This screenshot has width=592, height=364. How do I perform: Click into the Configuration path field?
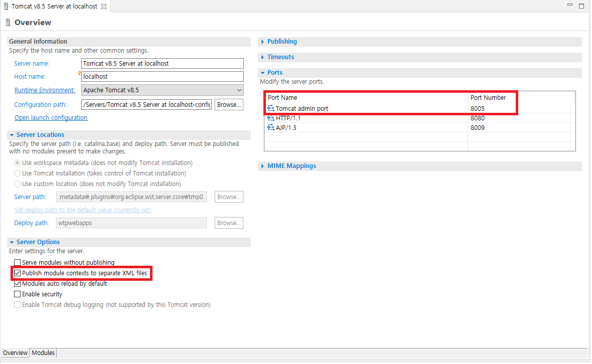click(x=146, y=105)
